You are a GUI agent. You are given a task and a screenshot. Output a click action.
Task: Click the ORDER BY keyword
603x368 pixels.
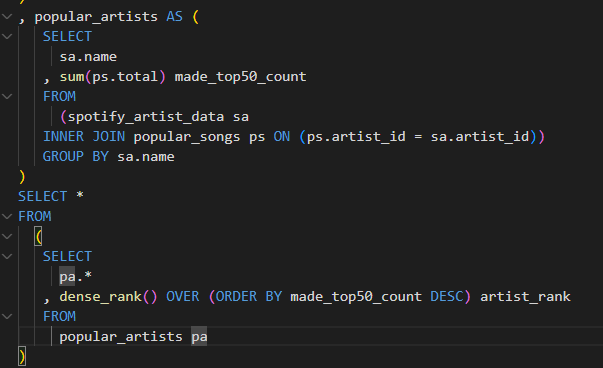pyautogui.click(x=248, y=296)
